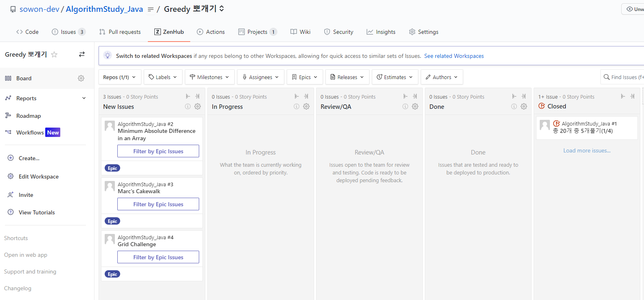Open the Pull requests tab
This screenshot has width=644, height=300.
tap(120, 32)
